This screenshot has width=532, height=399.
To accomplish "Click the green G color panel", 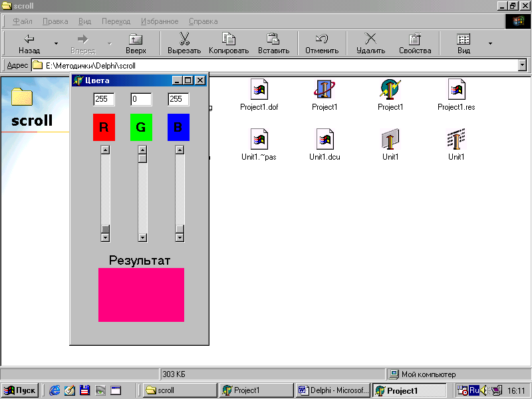I will (x=141, y=127).
